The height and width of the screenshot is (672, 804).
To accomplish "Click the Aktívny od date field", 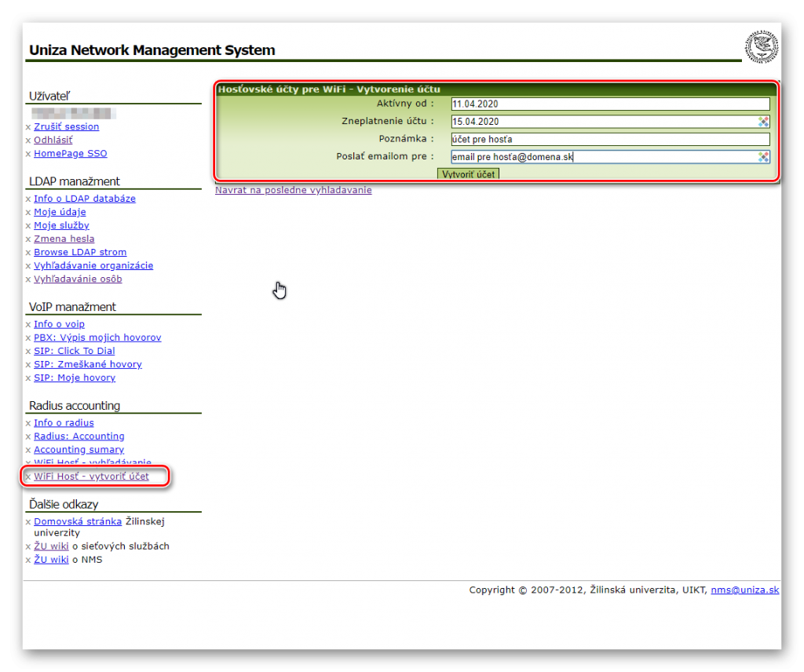I will [610, 104].
